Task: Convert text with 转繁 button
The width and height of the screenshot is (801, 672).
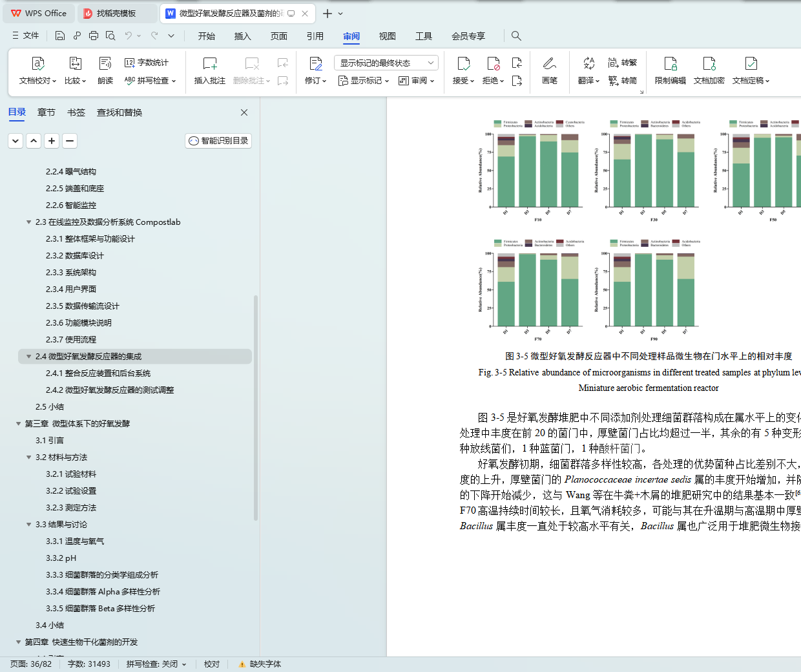Action: (622, 63)
